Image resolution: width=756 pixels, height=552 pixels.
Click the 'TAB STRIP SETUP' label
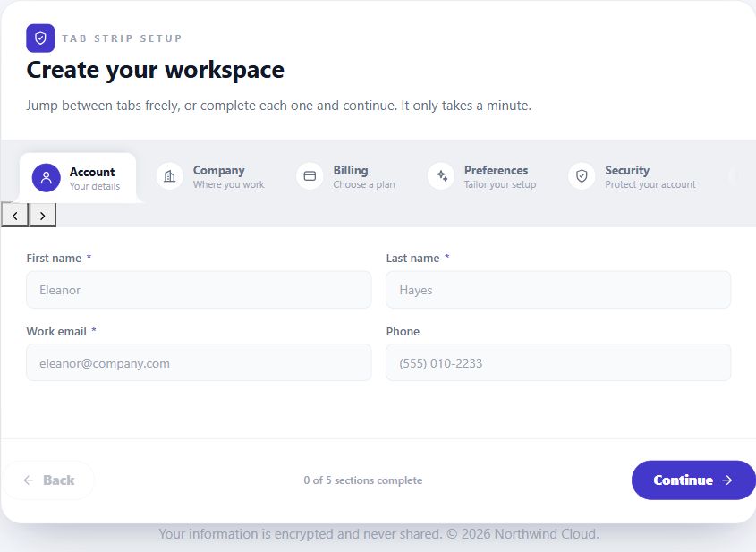coord(122,38)
